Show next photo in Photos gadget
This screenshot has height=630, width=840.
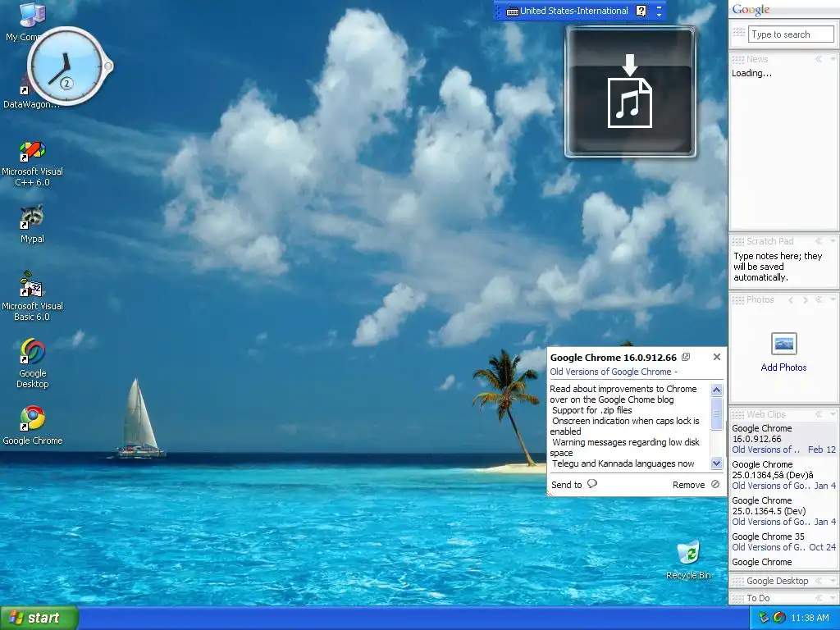[806, 300]
